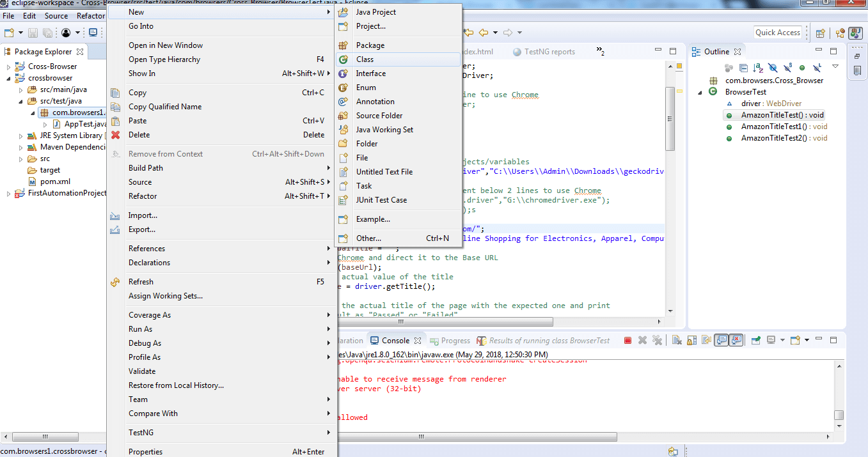
Task: Switch to the Java perspective icon
Action: point(855,33)
